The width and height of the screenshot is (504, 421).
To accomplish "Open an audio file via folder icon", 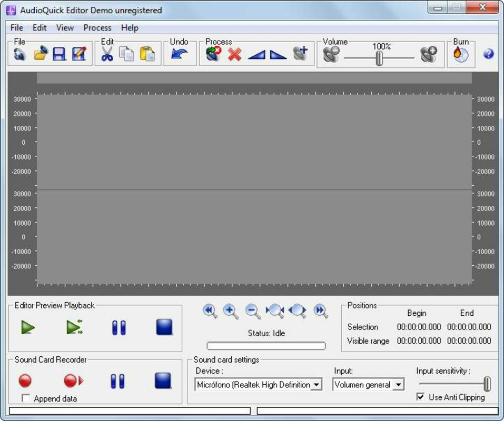I will pyautogui.click(x=41, y=53).
